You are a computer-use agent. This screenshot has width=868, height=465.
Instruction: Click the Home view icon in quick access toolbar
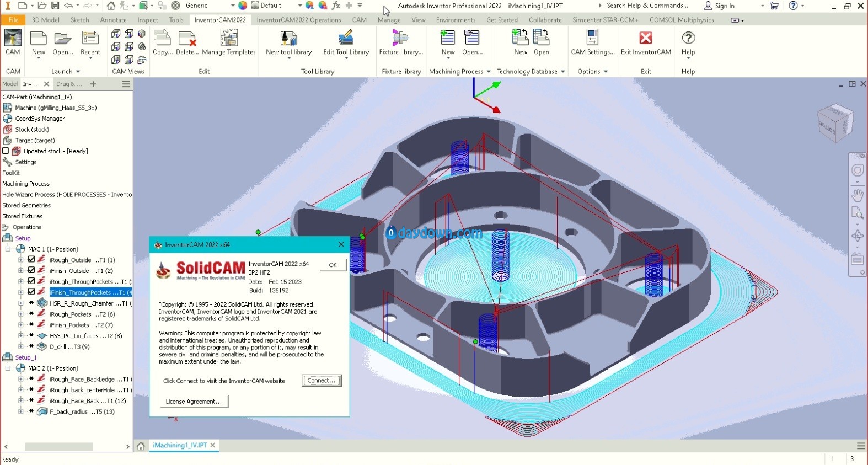click(111, 6)
